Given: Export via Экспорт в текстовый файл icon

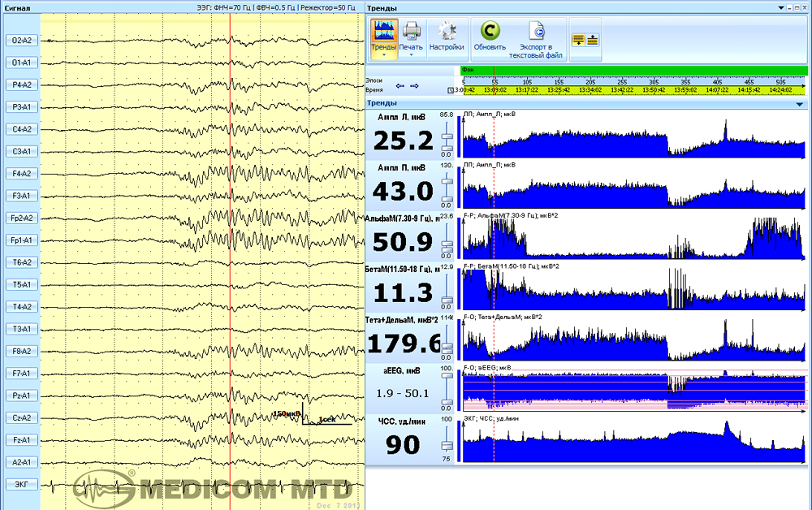Looking at the screenshot, I should tap(537, 31).
